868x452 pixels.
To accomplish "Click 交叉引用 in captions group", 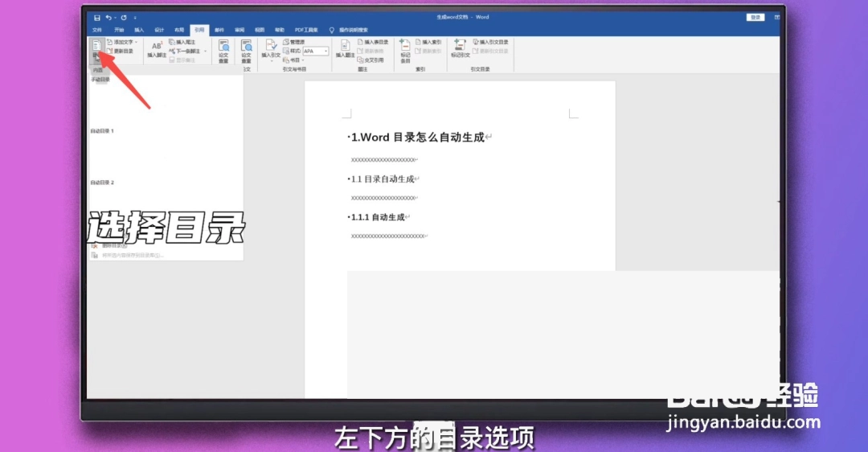I will (x=371, y=60).
